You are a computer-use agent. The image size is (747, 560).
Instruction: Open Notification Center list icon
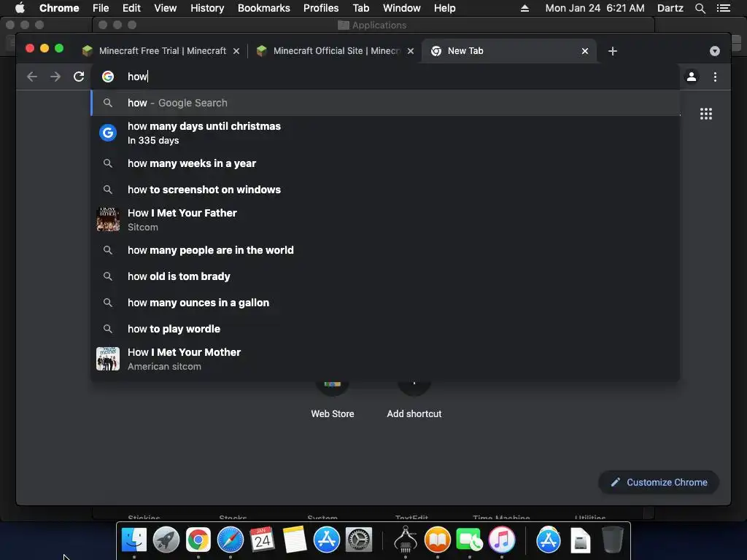tap(723, 8)
